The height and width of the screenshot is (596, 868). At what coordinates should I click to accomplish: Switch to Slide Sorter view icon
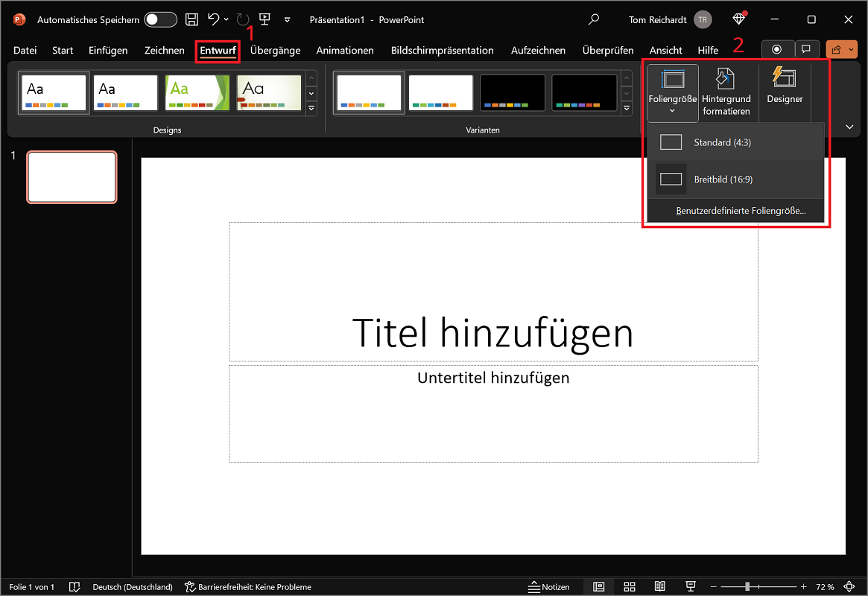point(630,586)
